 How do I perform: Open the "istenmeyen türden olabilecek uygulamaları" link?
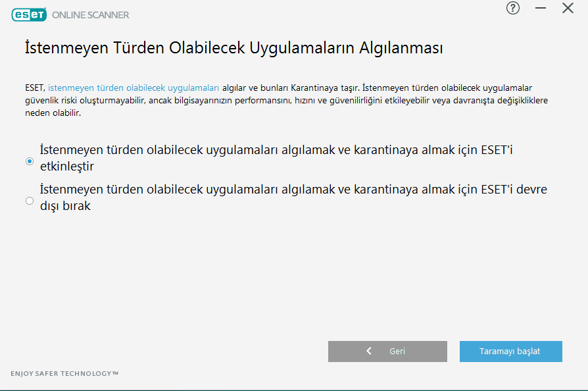tap(134, 88)
